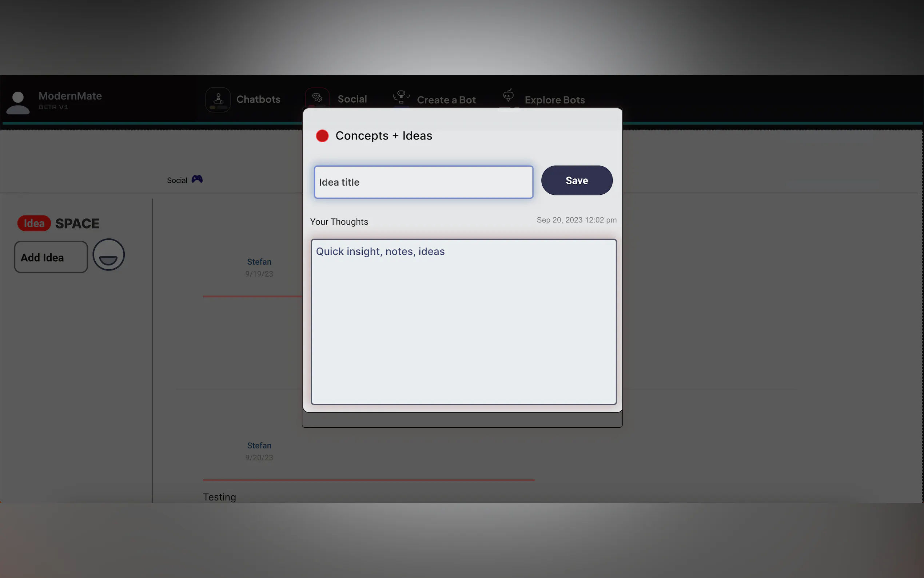This screenshot has height=578, width=924.
Task: Click into the Your Thoughts text area
Action: pos(463,322)
